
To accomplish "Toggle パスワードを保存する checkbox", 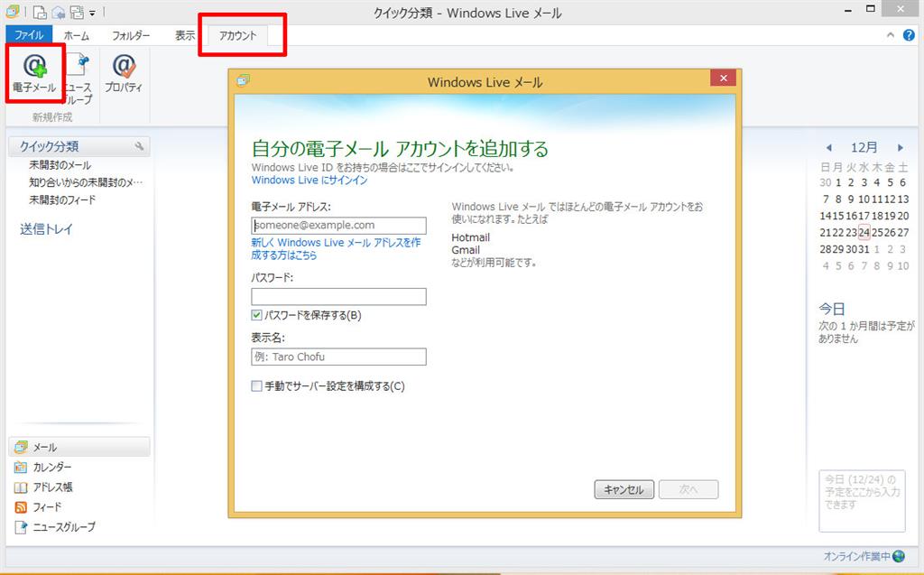I will 256,315.
